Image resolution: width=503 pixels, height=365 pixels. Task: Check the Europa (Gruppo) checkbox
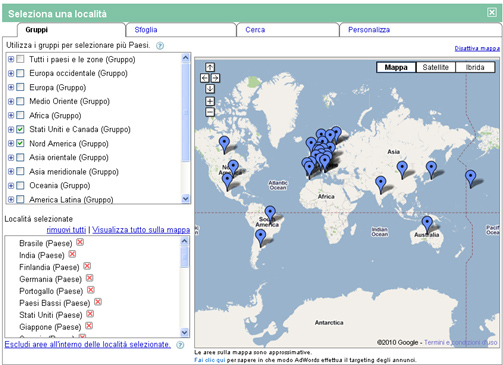click(20, 87)
